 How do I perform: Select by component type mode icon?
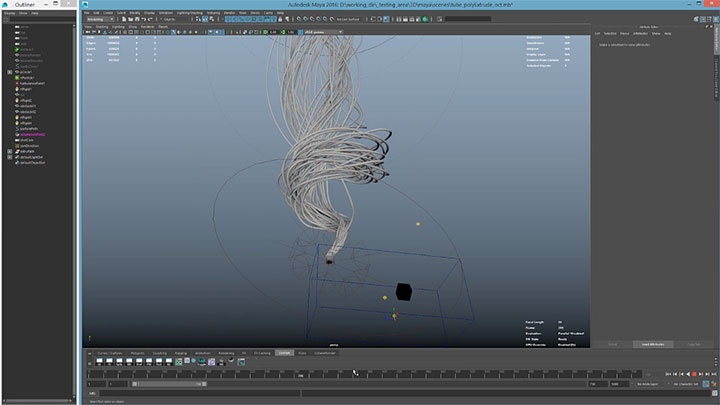(211, 19)
